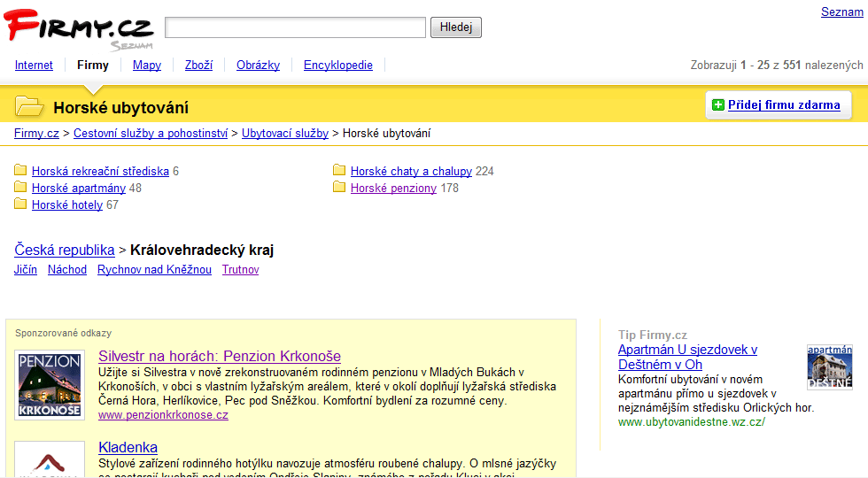Click folder icon next to Horské apartmány
The height and width of the screenshot is (478, 868).
[x=20, y=187]
